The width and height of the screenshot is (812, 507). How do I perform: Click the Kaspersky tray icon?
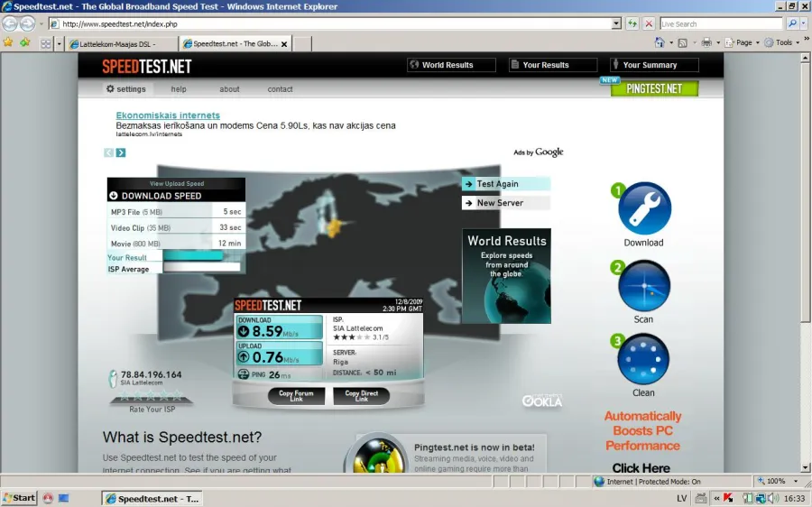pos(728,499)
